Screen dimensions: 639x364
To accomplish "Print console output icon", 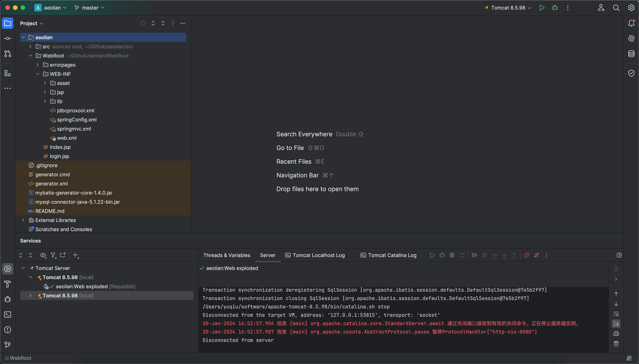I will [x=616, y=334].
